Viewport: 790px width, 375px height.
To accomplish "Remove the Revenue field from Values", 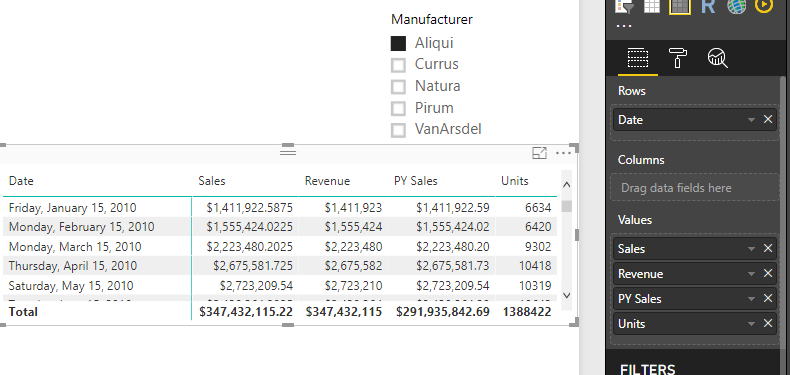I will point(768,273).
